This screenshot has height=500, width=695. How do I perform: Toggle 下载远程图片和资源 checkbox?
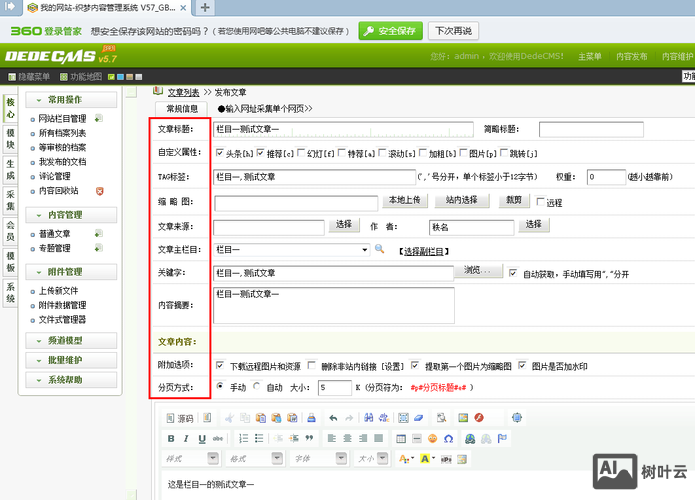coord(220,365)
